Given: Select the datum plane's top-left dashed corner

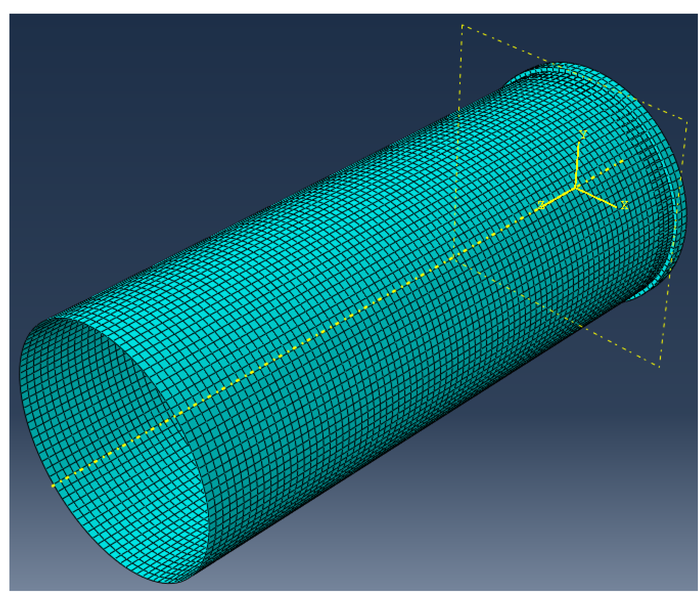Looking at the screenshot, I should (x=463, y=25).
